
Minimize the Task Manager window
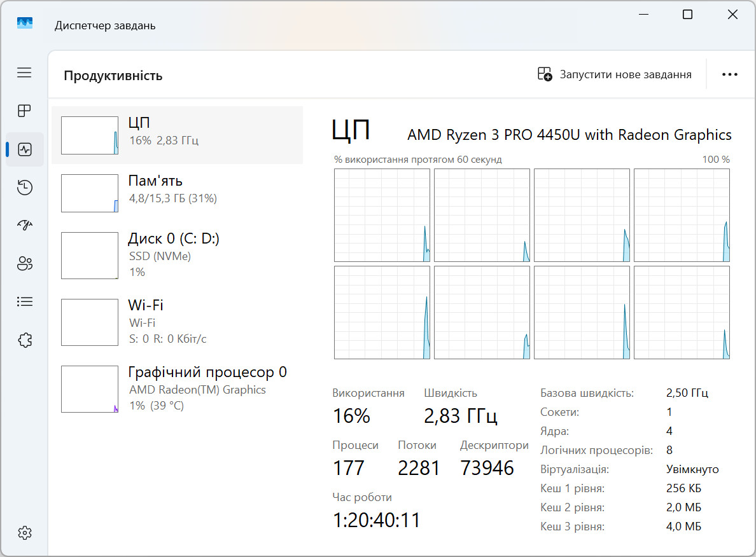(643, 15)
